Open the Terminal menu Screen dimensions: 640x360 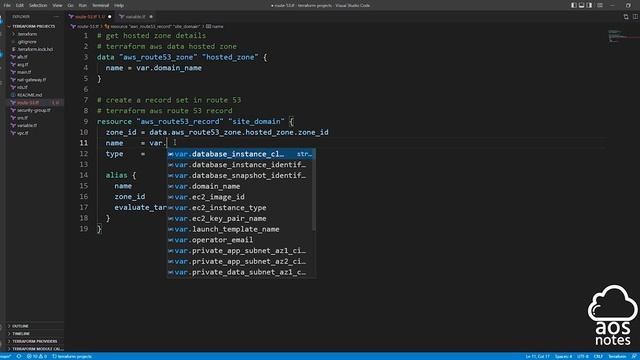(x=100, y=5)
